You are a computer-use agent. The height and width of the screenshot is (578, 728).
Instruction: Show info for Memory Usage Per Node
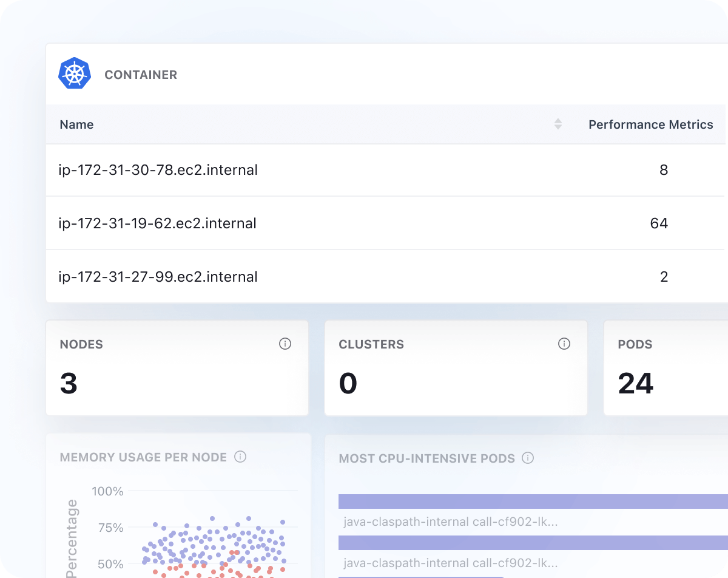pos(240,457)
